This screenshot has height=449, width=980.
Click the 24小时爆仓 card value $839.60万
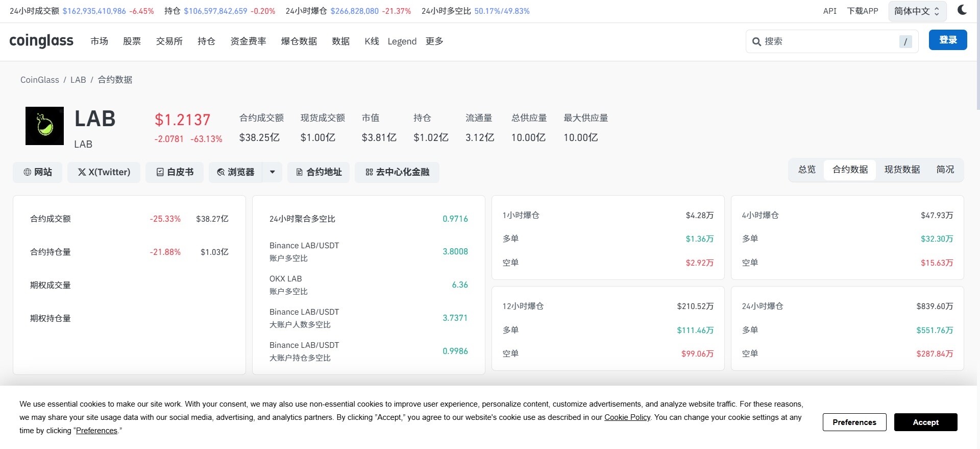[x=935, y=306]
